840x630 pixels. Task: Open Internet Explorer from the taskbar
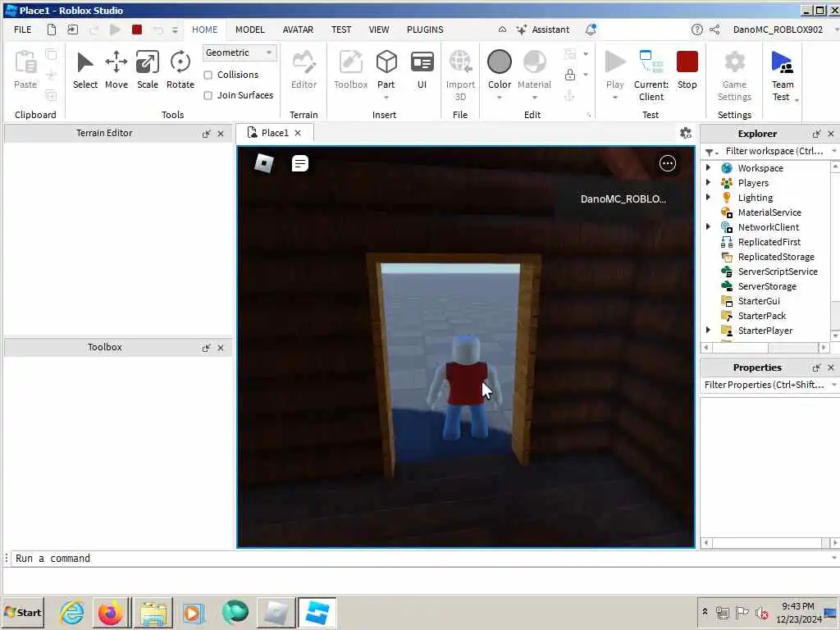click(72, 612)
